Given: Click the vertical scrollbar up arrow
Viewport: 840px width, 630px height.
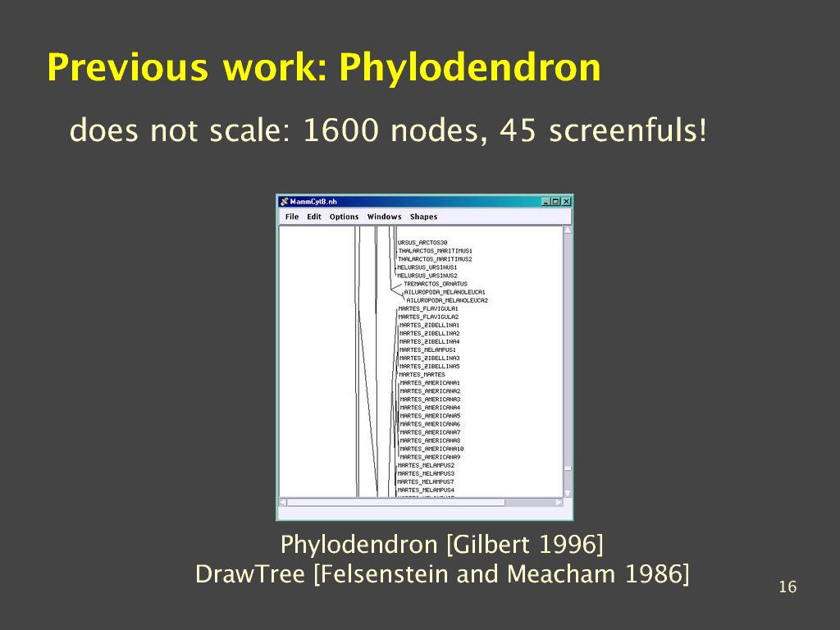Looking at the screenshot, I should [568, 231].
